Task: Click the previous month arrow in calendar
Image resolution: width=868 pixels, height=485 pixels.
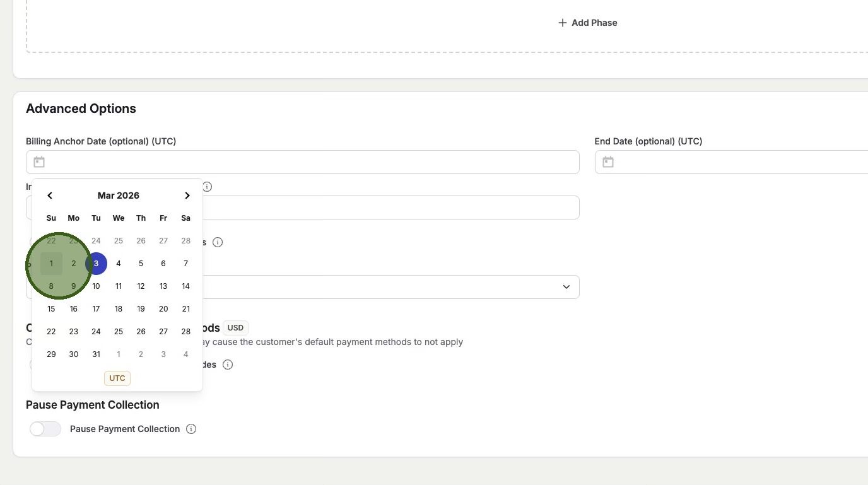Action: [x=50, y=196]
